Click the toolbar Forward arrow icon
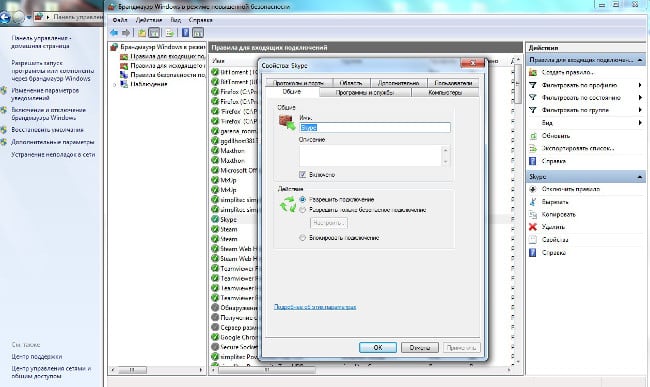The image size is (650, 387). 126,33
